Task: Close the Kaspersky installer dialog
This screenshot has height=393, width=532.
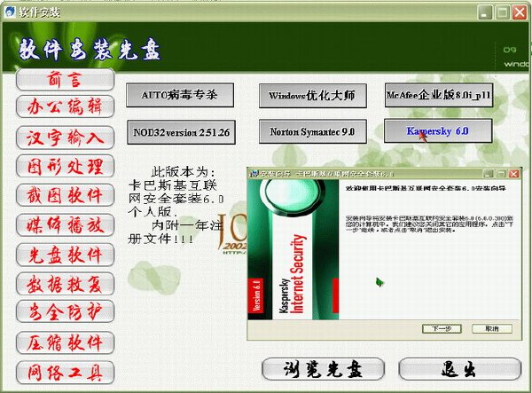Action: 514,174
